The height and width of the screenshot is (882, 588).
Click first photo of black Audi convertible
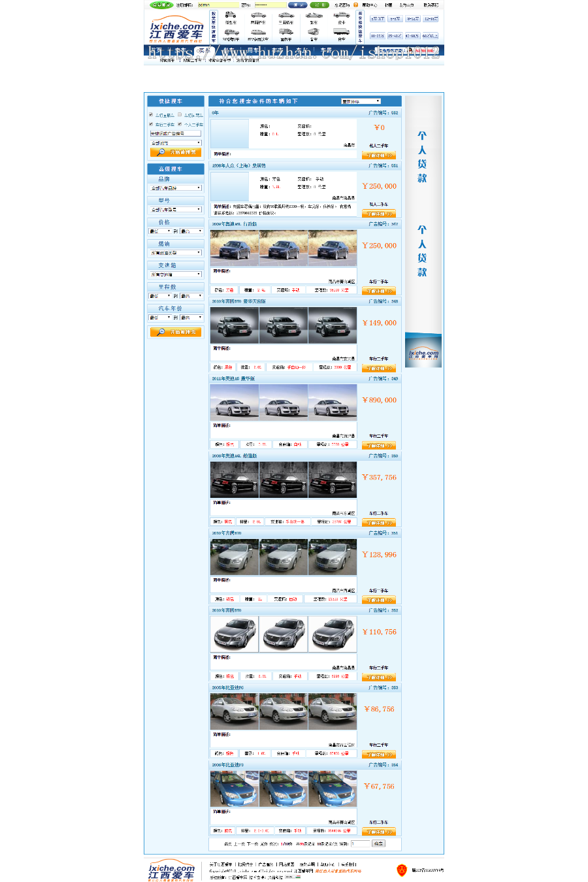[234, 480]
